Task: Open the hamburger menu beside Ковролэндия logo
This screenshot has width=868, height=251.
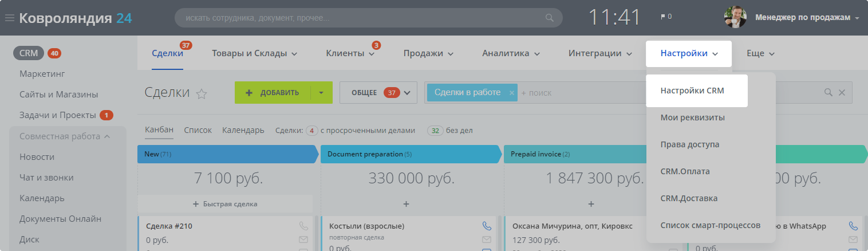Action: (x=9, y=18)
